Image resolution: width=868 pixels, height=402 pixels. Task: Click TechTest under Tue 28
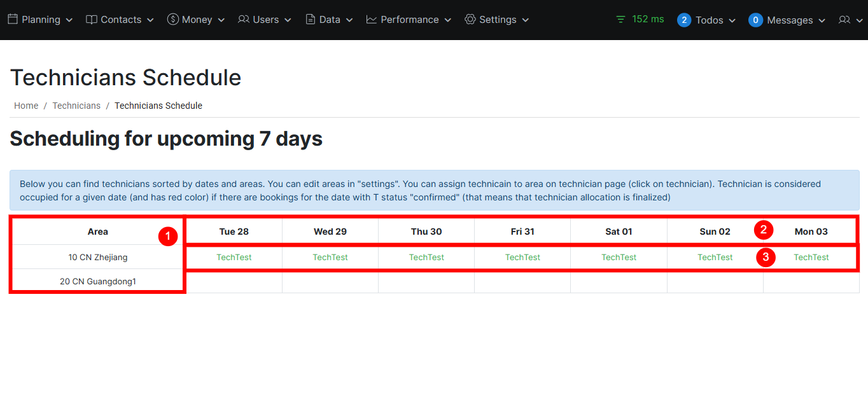234,258
